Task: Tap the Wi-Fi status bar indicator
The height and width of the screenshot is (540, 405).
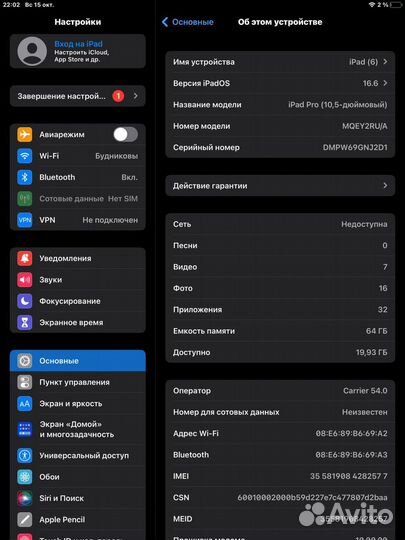Action: (372, 4)
